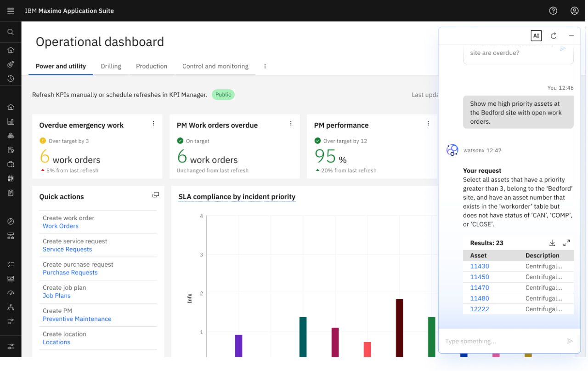
Task: Click the purple bar in SLA chart
Action: click(238, 346)
